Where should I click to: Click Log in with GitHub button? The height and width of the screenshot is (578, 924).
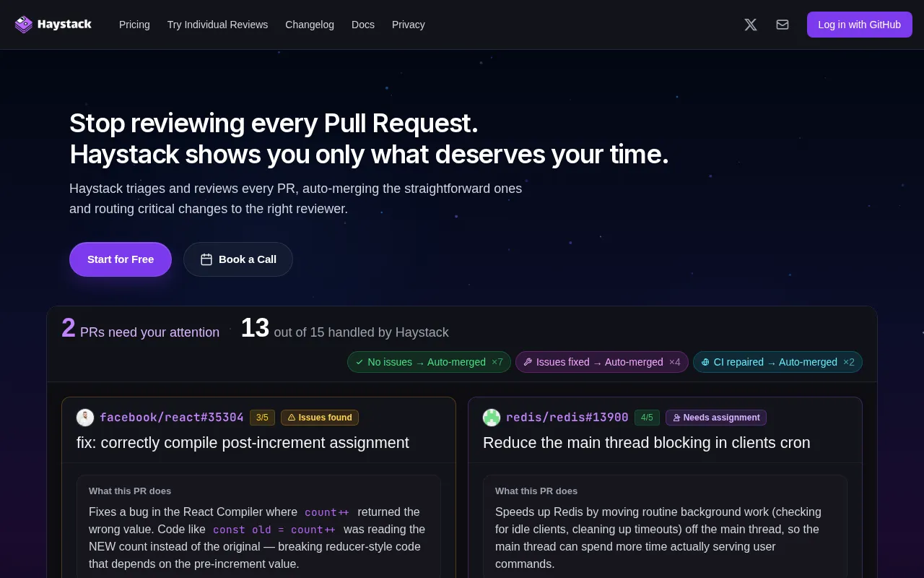pos(860,25)
